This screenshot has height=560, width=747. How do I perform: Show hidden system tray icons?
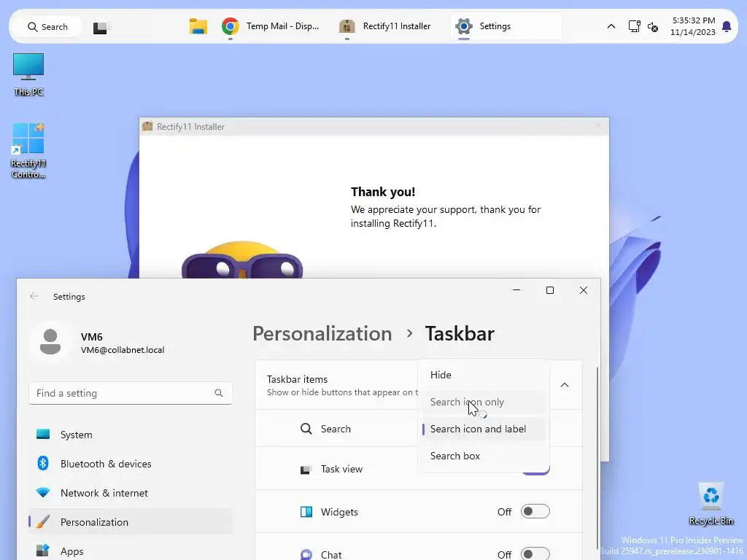point(611,27)
